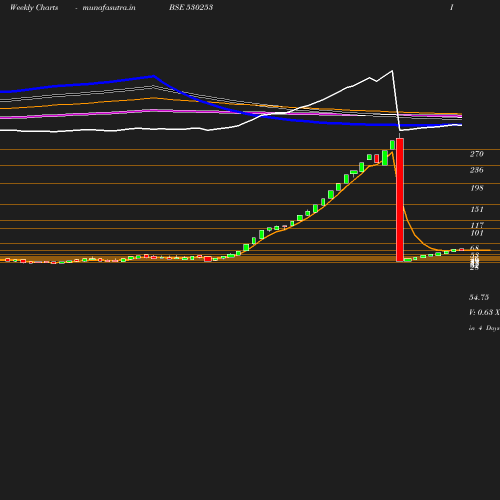Click the 54.75 current price value
Image resolution: width=500 pixels, height=500 pixels.
[x=479, y=297]
